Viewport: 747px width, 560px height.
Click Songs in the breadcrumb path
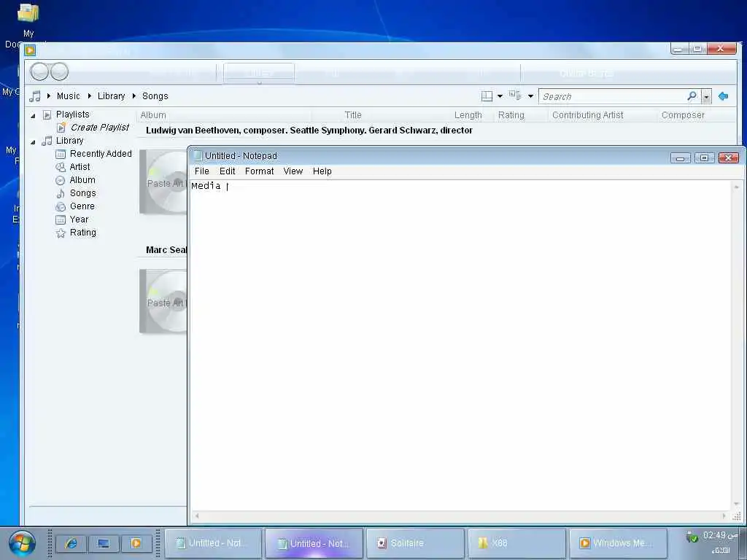pyautogui.click(x=155, y=96)
